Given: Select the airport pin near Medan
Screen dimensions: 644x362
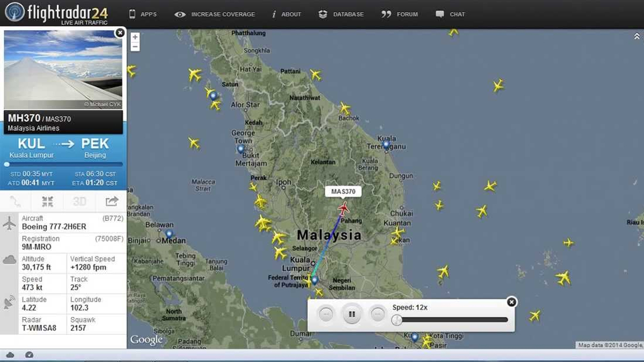Looking at the screenshot, I should [x=170, y=234].
